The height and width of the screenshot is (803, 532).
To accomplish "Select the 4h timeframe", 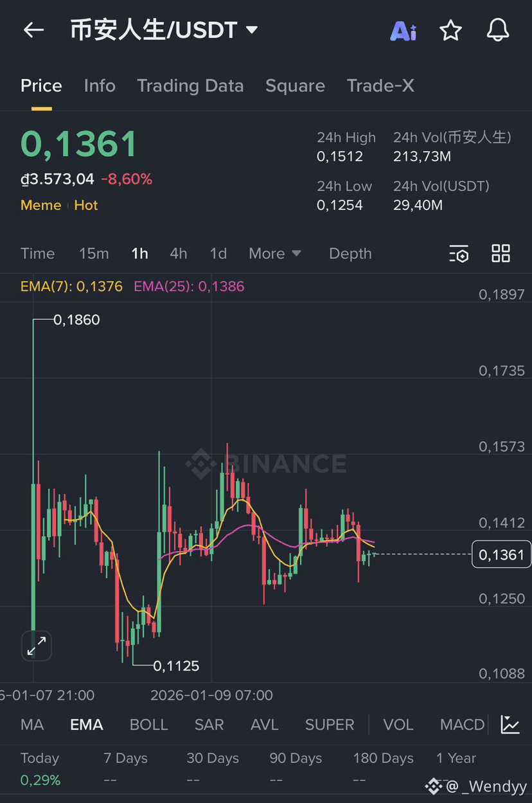I will coord(179,254).
